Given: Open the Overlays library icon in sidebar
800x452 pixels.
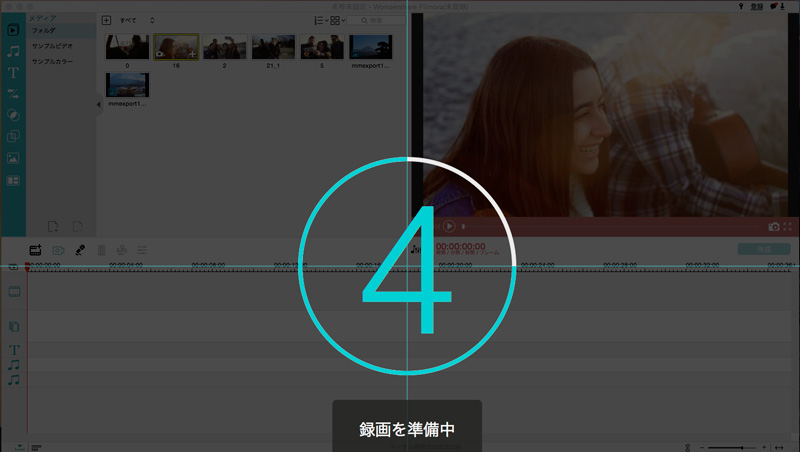Looking at the screenshot, I should [x=13, y=137].
